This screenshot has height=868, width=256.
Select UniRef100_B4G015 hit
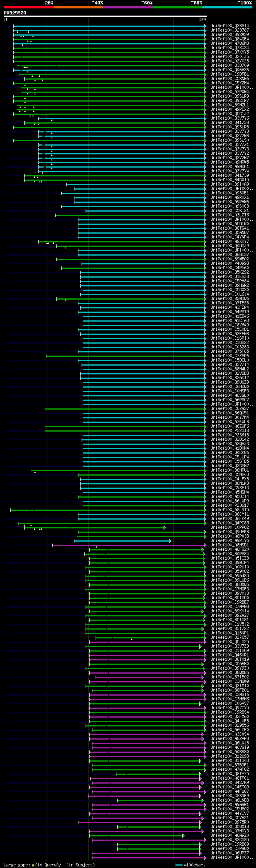pos(230,180)
